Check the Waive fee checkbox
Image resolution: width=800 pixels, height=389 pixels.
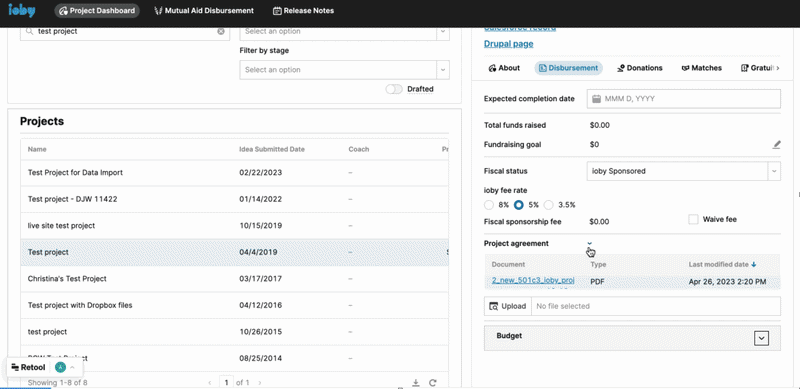[x=693, y=220]
